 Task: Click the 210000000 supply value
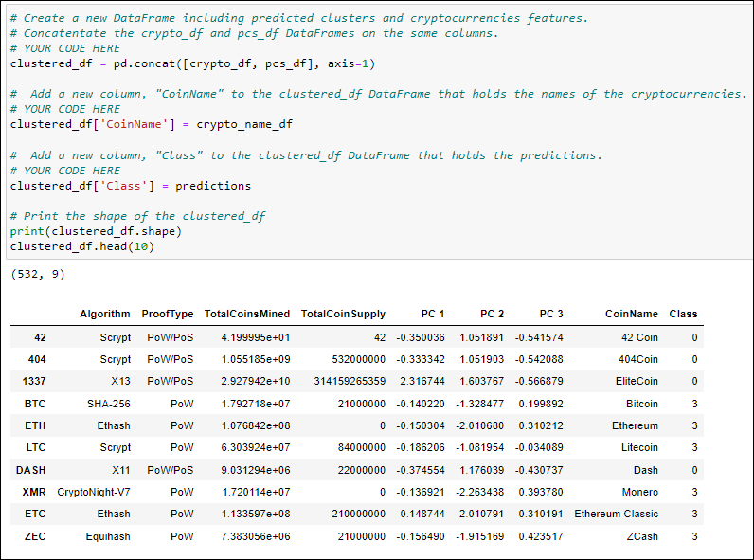359,514
